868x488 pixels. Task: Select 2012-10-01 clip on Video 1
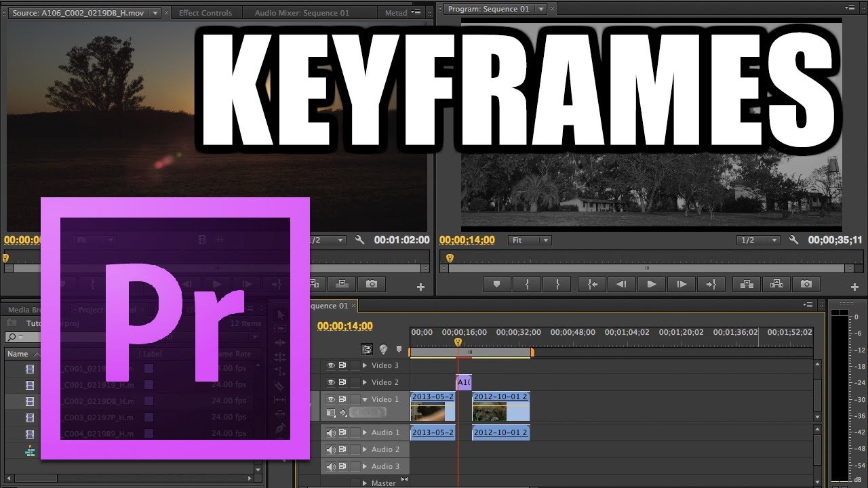coord(500,406)
